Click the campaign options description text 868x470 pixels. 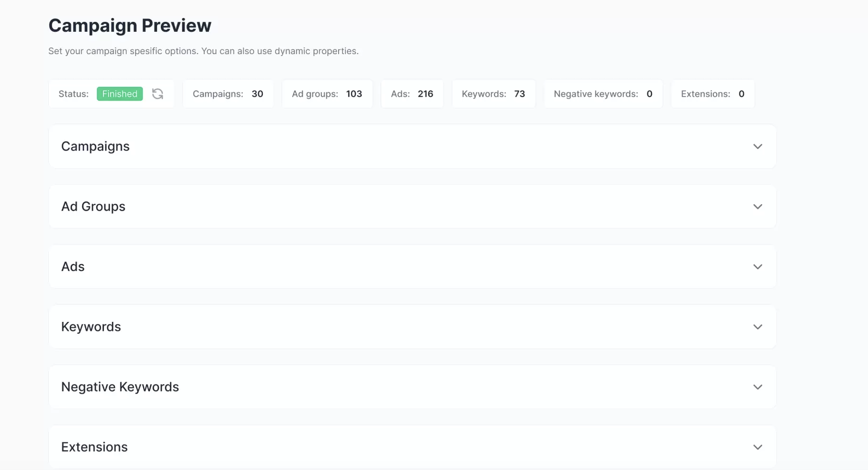coord(203,51)
